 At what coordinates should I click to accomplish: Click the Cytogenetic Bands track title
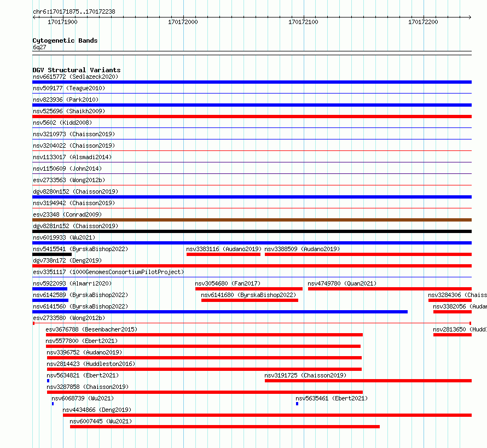click(x=65, y=40)
